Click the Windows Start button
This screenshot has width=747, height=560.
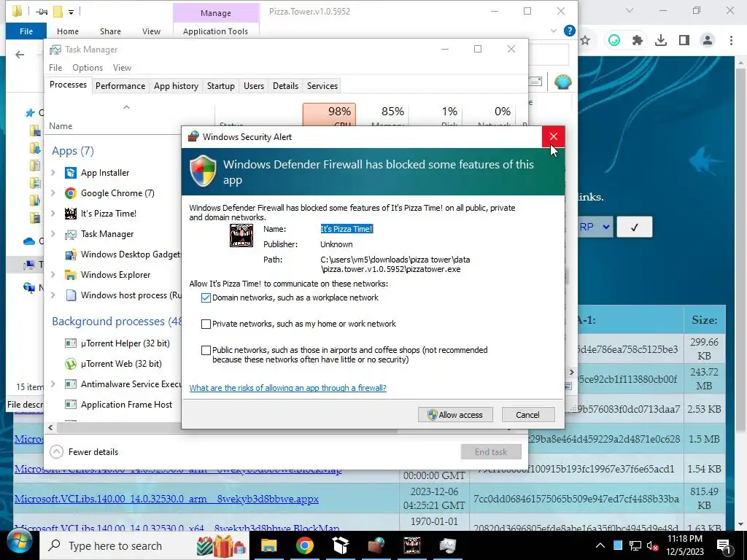click(x=19, y=542)
